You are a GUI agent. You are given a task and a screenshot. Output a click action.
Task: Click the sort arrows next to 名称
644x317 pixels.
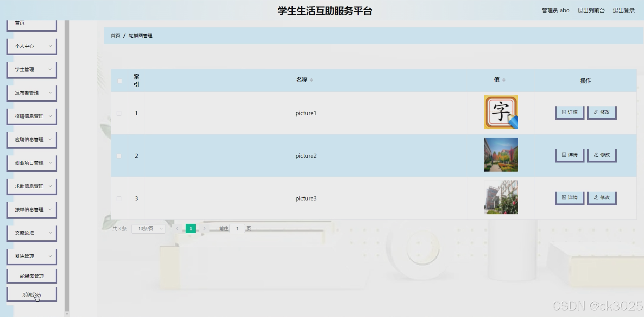(311, 80)
